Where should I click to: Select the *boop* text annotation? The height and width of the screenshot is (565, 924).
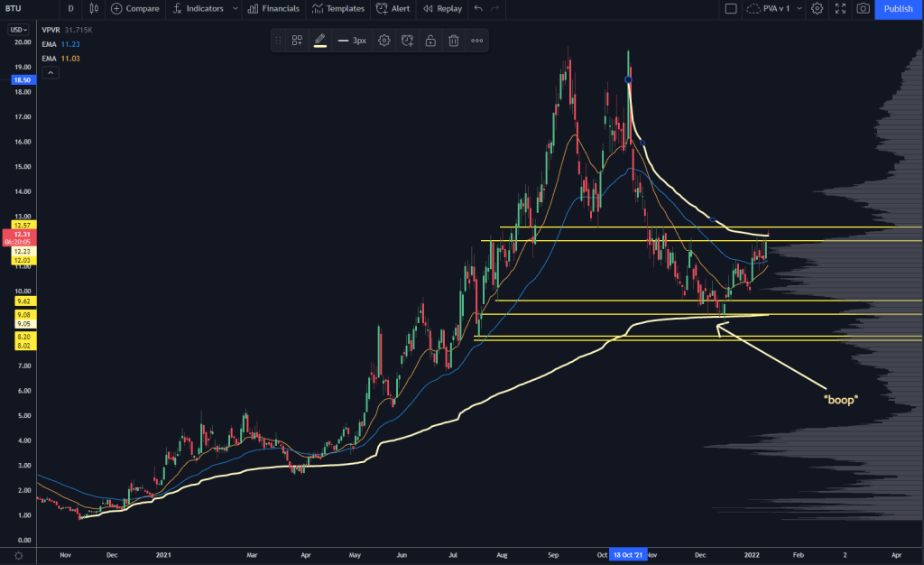point(840,400)
